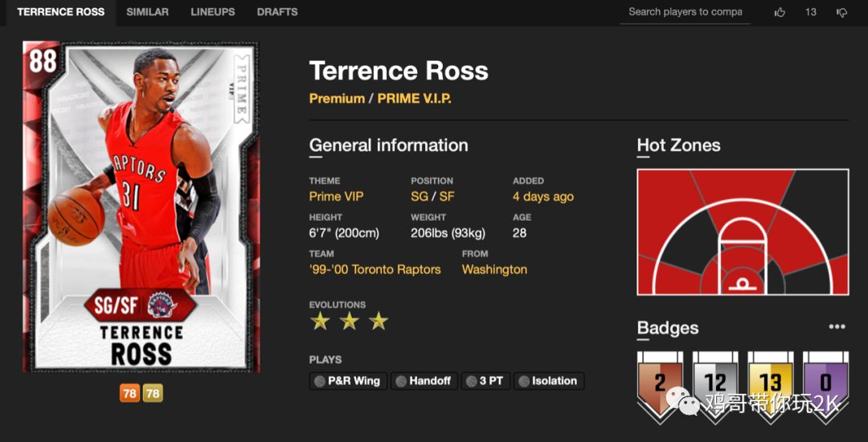This screenshot has width=868, height=442.
Task: Click the thumbs down dislike icon
Action: (x=842, y=12)
